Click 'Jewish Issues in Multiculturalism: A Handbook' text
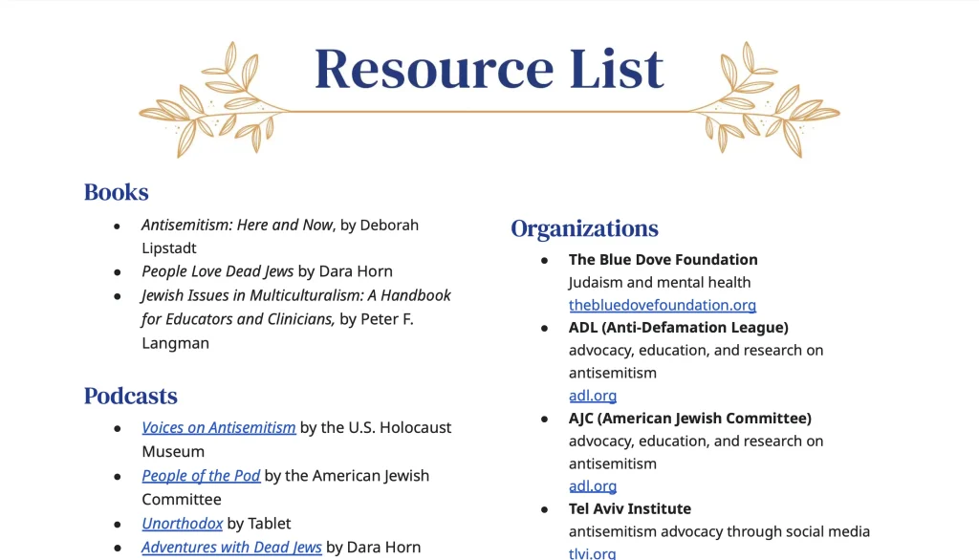Image resolution: width=979 pixels, height=560 pixels. tap(296, 295)
